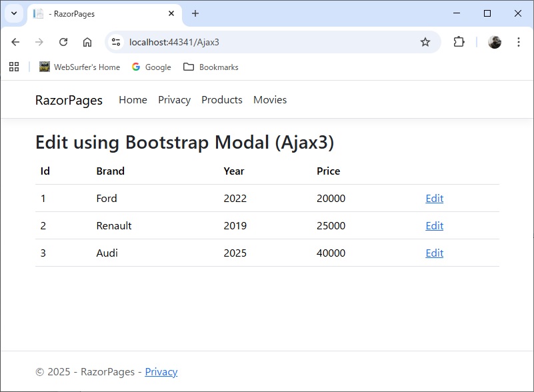Click the browser back arrow

click(x=15, y=42)
